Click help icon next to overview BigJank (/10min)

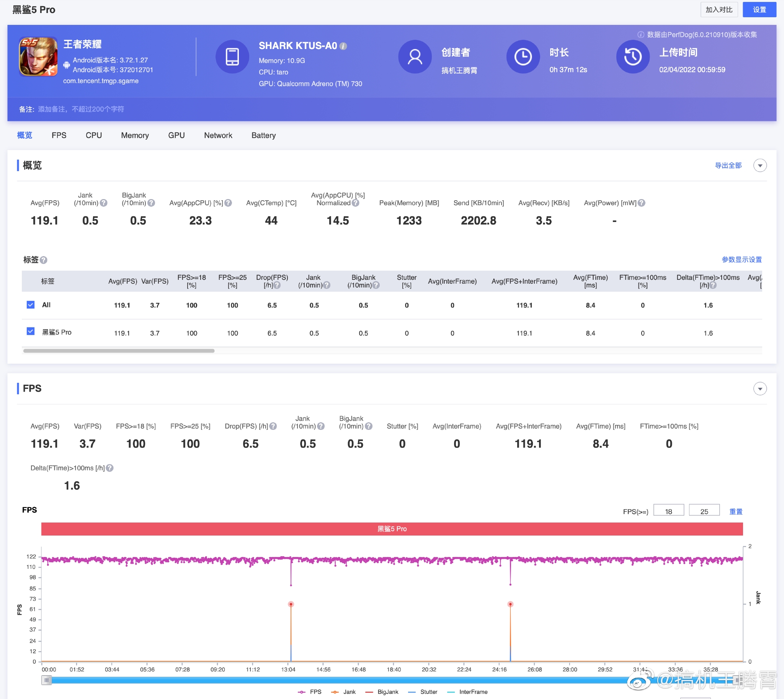click(151, 203)
